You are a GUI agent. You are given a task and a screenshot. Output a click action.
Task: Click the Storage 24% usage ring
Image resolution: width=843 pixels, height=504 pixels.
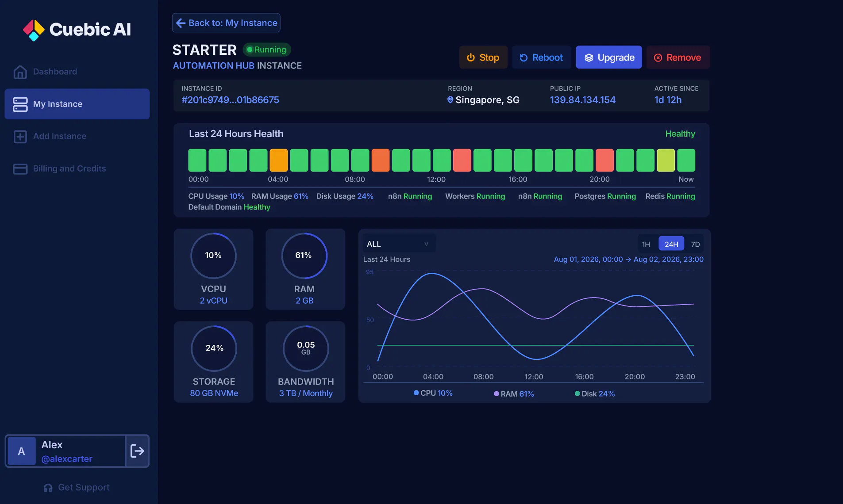pos(214,348)
